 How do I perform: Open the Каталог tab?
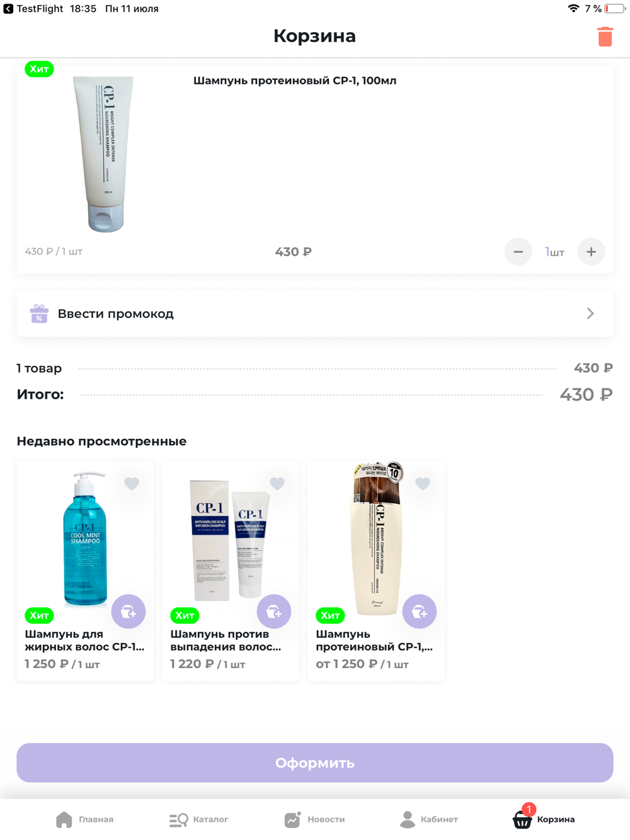point(198,819)
